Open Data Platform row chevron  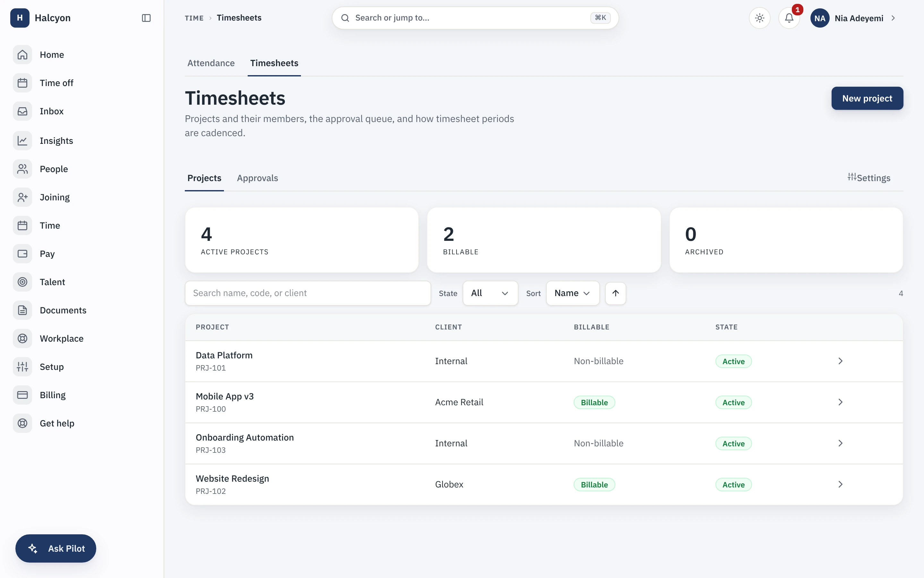coord(840,361)
